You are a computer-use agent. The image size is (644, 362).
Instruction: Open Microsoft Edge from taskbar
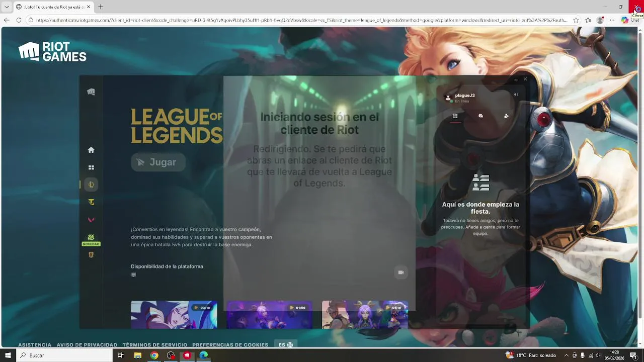pos(203,355)
